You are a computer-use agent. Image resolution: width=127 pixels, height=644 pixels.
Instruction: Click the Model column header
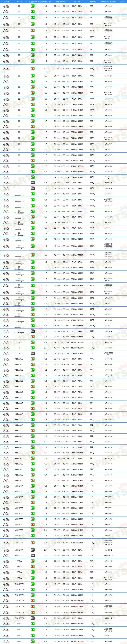point(19,2)
